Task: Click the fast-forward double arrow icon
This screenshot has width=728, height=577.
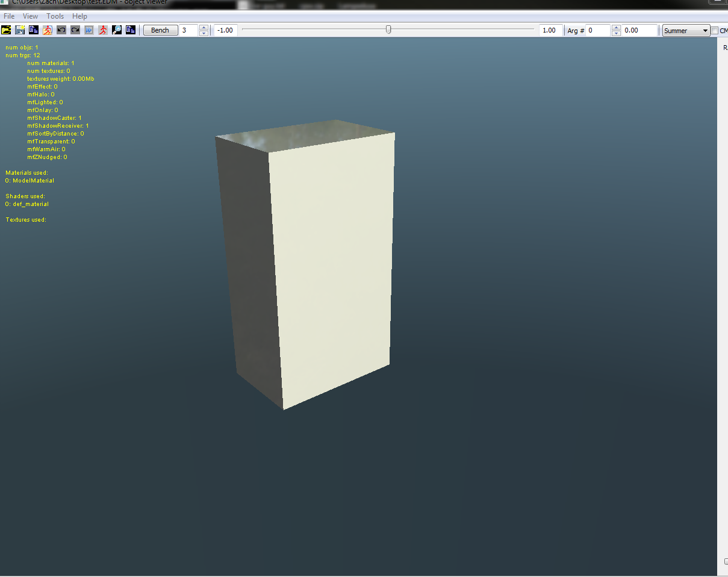Action: point(89,30)
